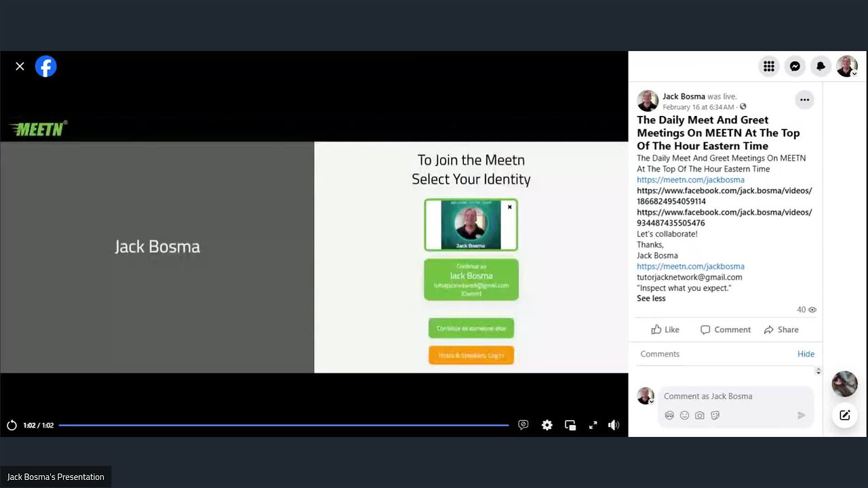Open the second meetn.com/jackbosma link
This screenshot has width=868, height=488.
coord(690,266)
